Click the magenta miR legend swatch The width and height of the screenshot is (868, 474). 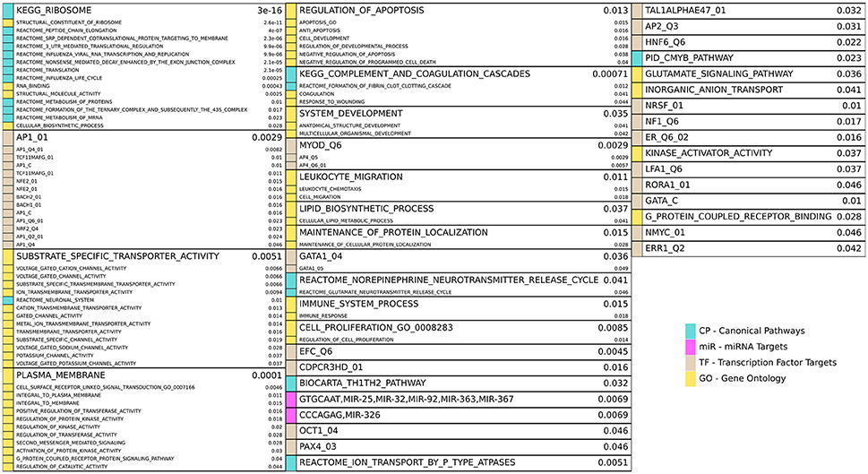coord(691,347)
